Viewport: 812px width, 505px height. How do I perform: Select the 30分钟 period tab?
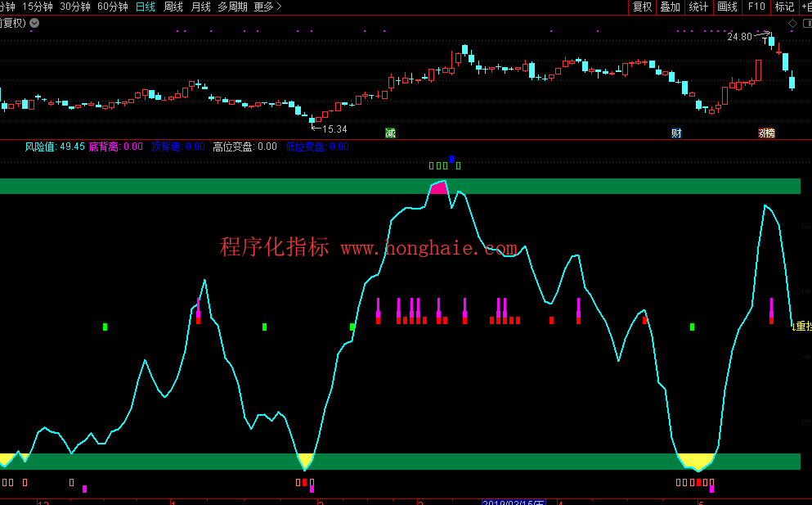click(74, 7)
